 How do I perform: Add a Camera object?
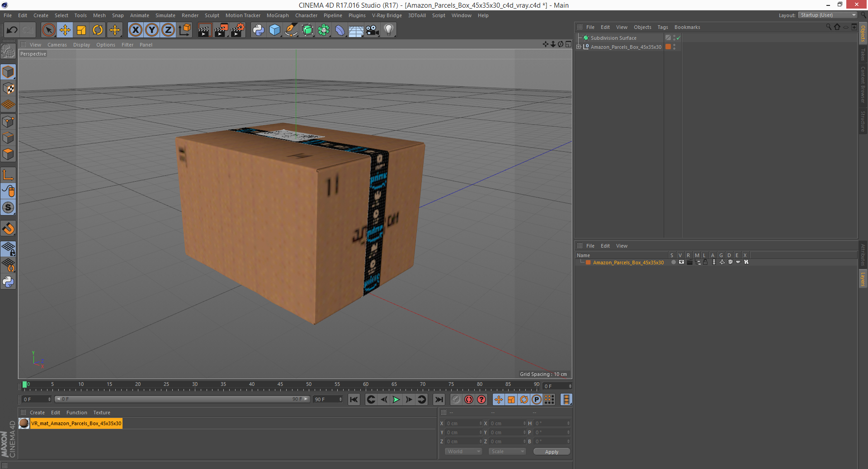pos(373,30)
